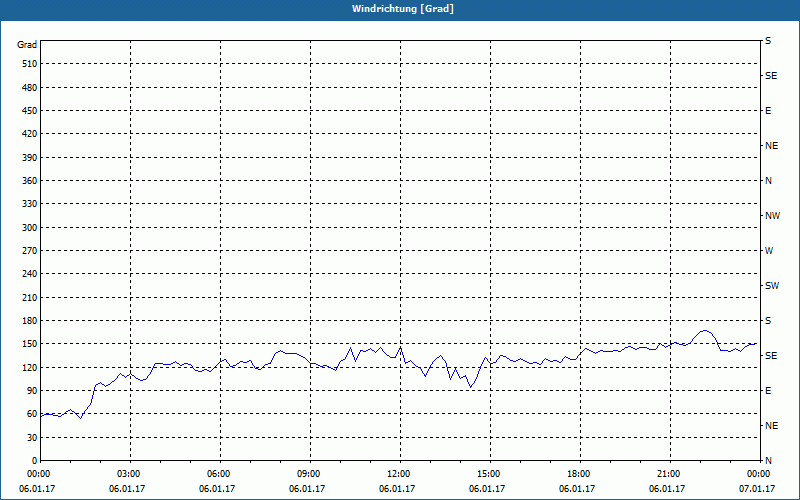Select the 480 y-axis value
Viewport: 800px width, 500px height.
(x=30, y=87)
